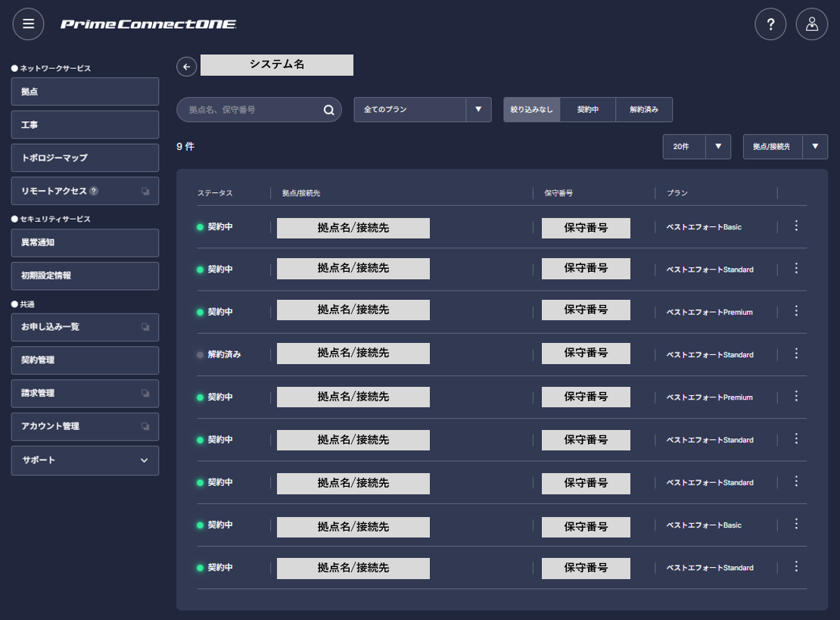Go back with the left arrow icon

(x=186, y=67)
